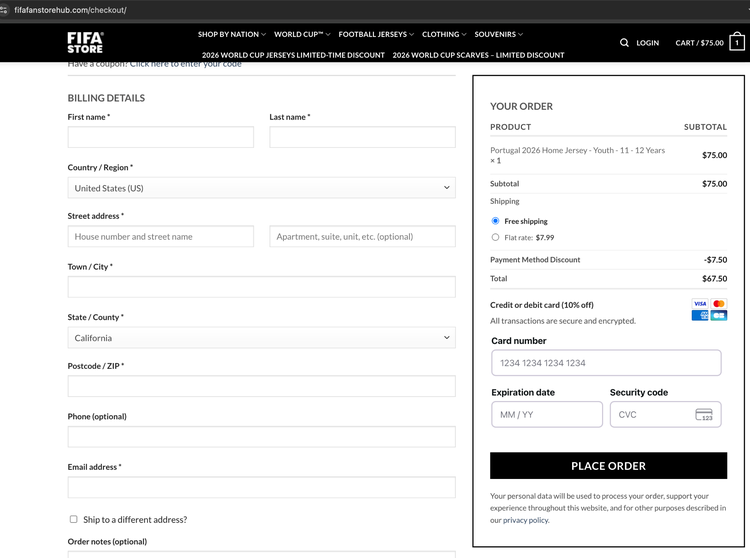The width and height of the screenshot is (750, 558).
Task: Open the cart bag icon
Action: [x=737, y=42]
